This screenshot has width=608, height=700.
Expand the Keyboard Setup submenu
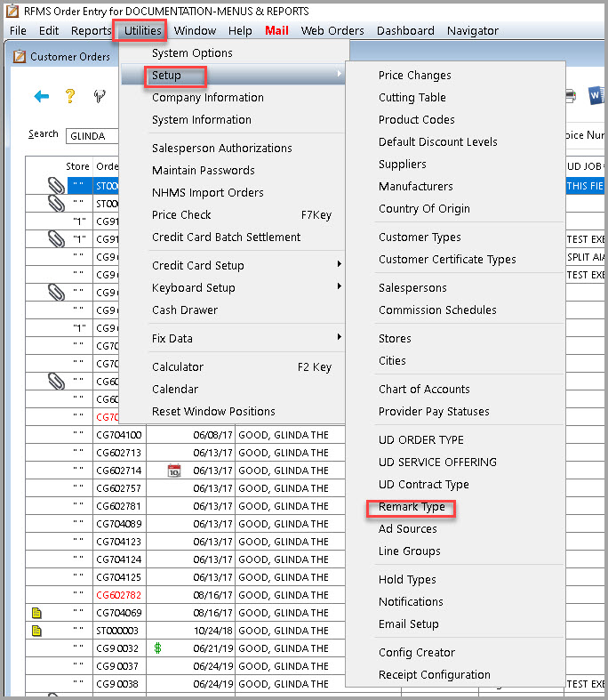coord(232,287)
